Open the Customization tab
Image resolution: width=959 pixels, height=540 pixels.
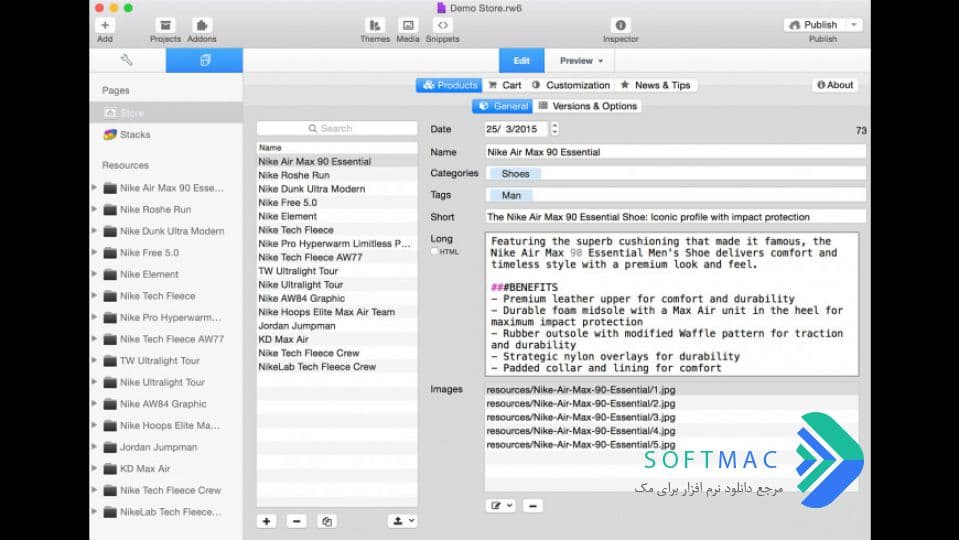pyautogui.click(x=571, y=85)
